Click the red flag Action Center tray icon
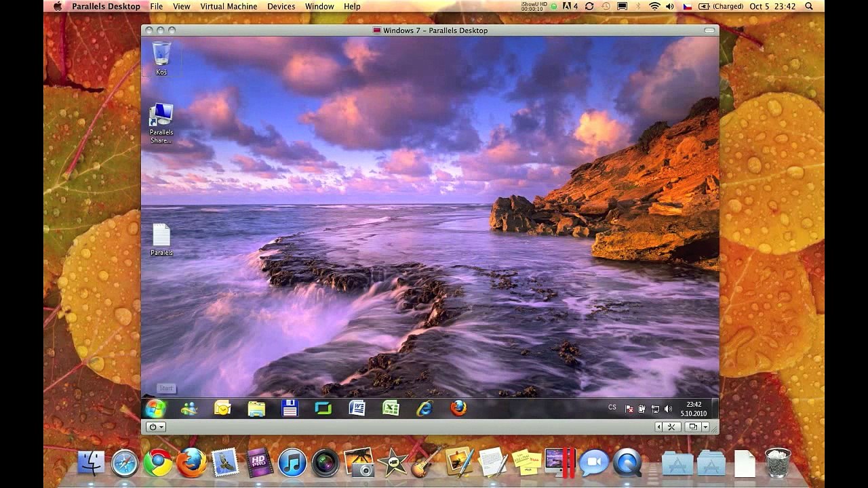Screen dimensions: 868x488 point(629,409)
